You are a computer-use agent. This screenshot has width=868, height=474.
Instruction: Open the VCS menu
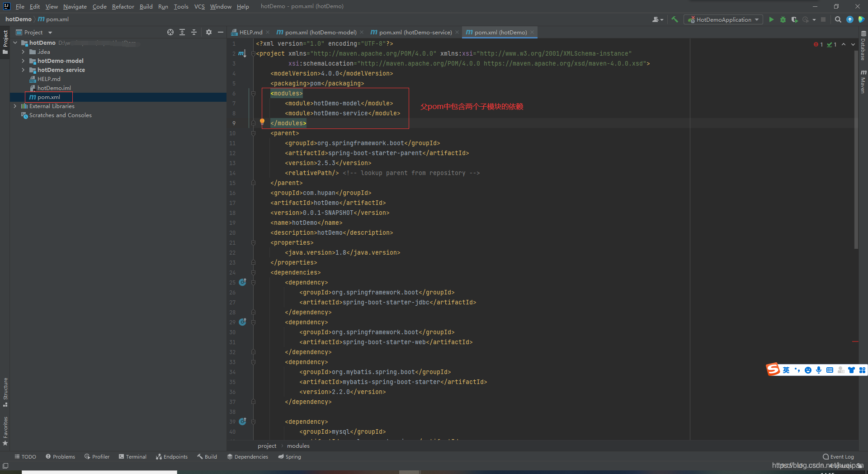coord(199,6)
